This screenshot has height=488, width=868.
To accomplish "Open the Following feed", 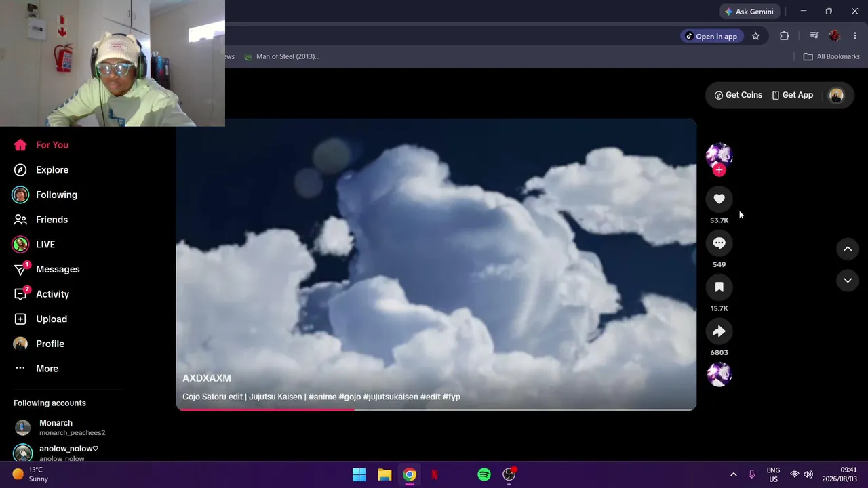I will pyautogui.click(x=45, y=195).
